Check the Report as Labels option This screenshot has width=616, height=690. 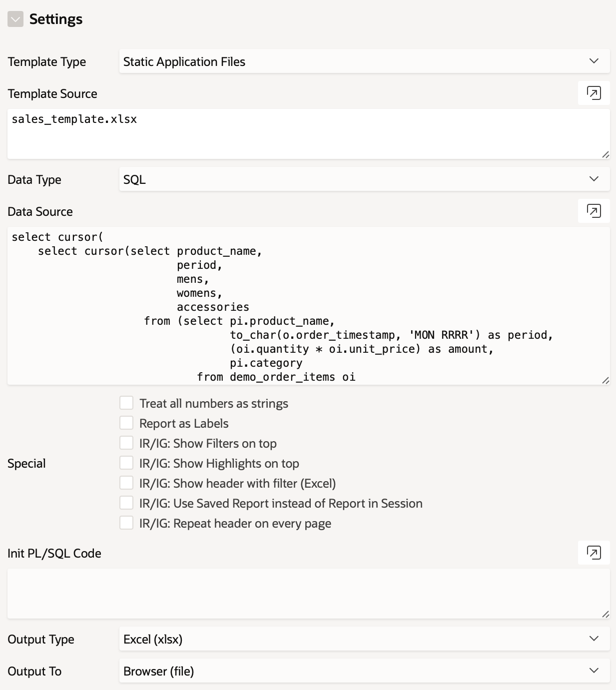pyautogui.click(x=126, y=423)
